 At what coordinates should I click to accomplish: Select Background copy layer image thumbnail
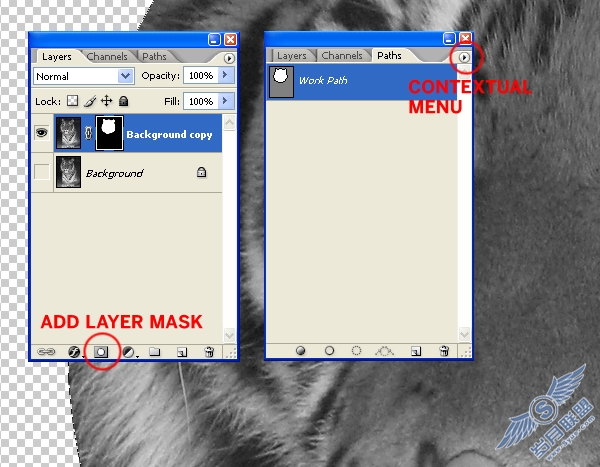[68, 133]
